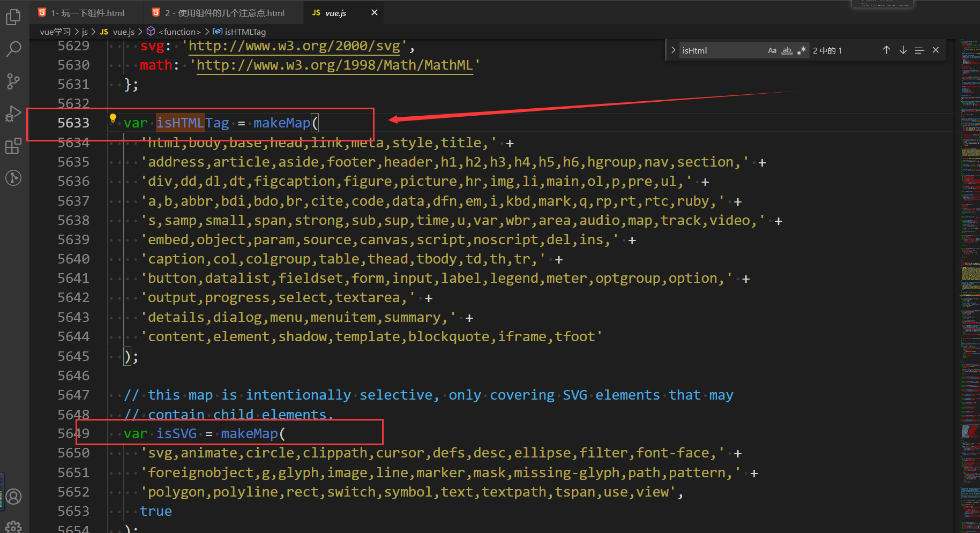
Task: Click isSVG variable on line 5649
Action: coord(176,433)
